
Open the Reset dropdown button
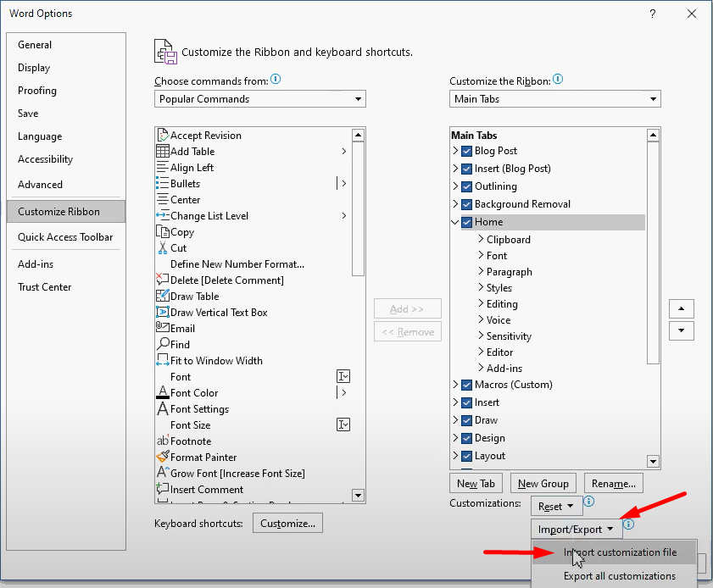556,506
